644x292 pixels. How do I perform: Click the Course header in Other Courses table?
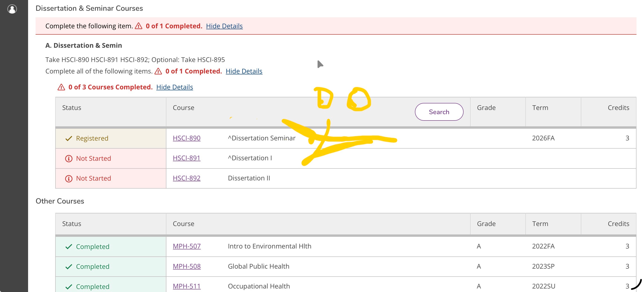coord(183,224)
